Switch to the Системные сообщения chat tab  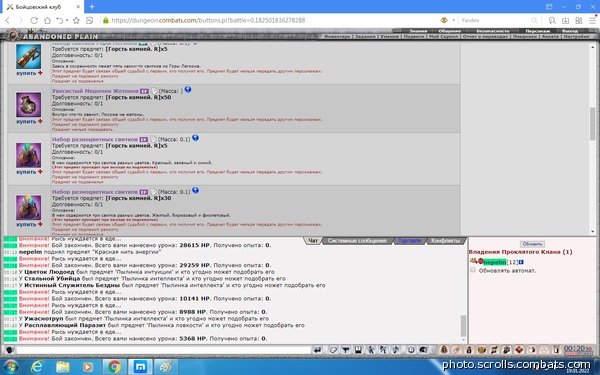pos(357,241)
